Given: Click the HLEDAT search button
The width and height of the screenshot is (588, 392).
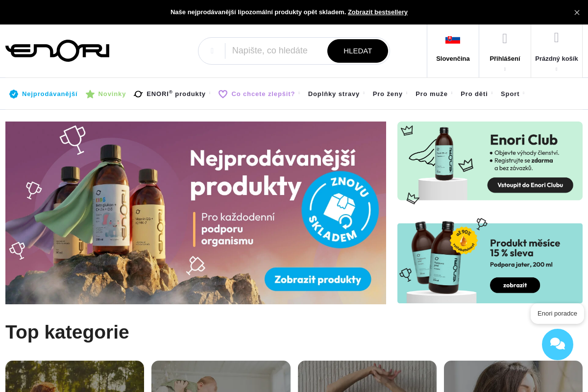Looking at the screenshot, I should click(x=358, y=51).
